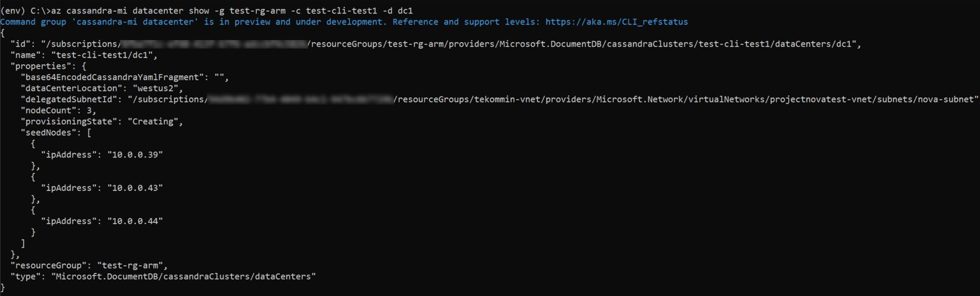Click the az cassandra-mi datacenter show command

click(232, 11)
